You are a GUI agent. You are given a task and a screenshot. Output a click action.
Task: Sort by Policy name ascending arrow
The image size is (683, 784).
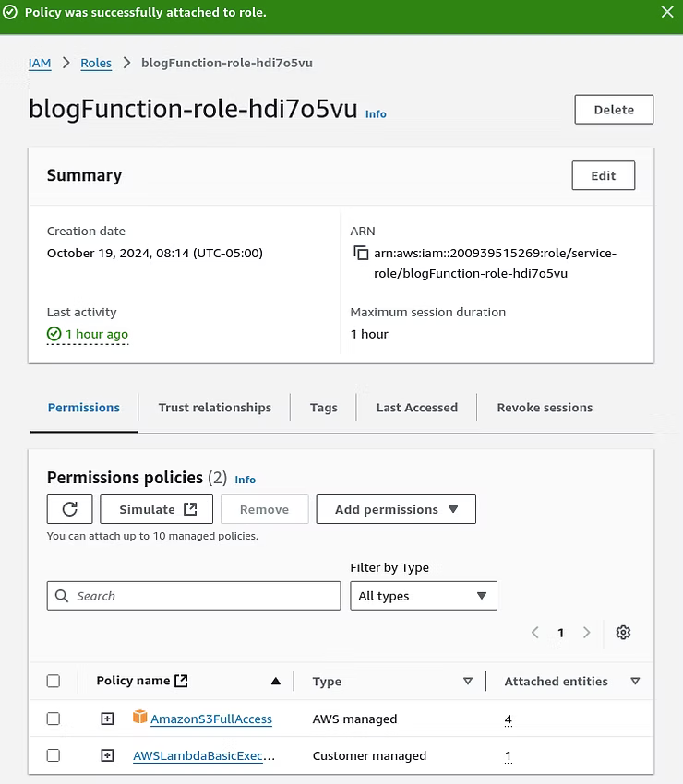pos(275,681)
